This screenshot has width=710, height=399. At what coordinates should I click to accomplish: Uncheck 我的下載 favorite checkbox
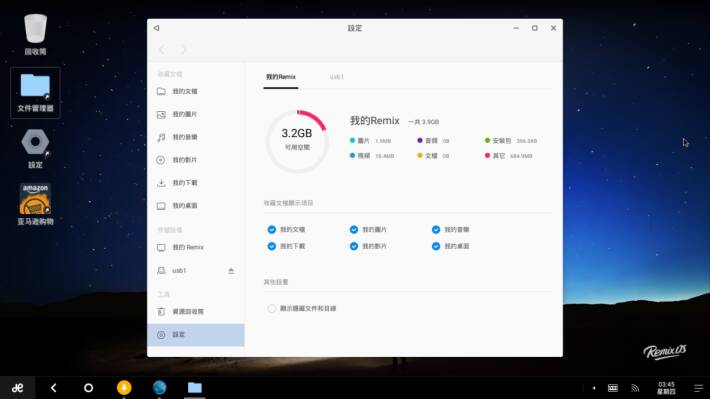pos(272,246)
